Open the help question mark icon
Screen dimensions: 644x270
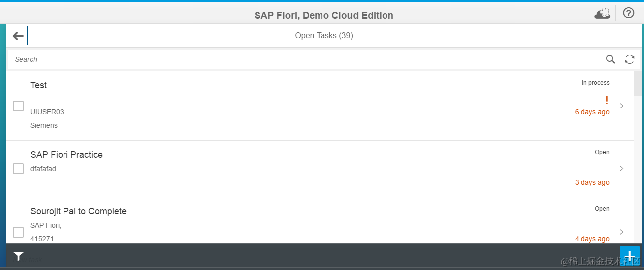628,13
